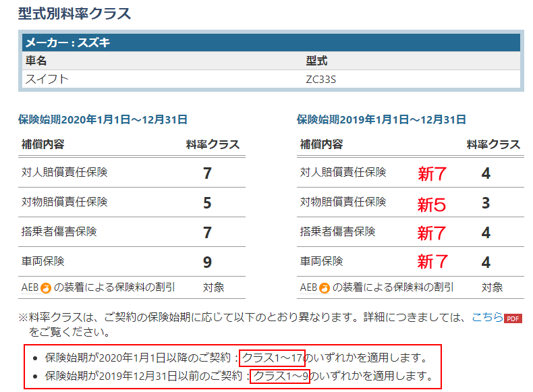Select 対人賠償責任保険 row in 2019 table
Screen dimensions: 533x392
coord(410,172)
